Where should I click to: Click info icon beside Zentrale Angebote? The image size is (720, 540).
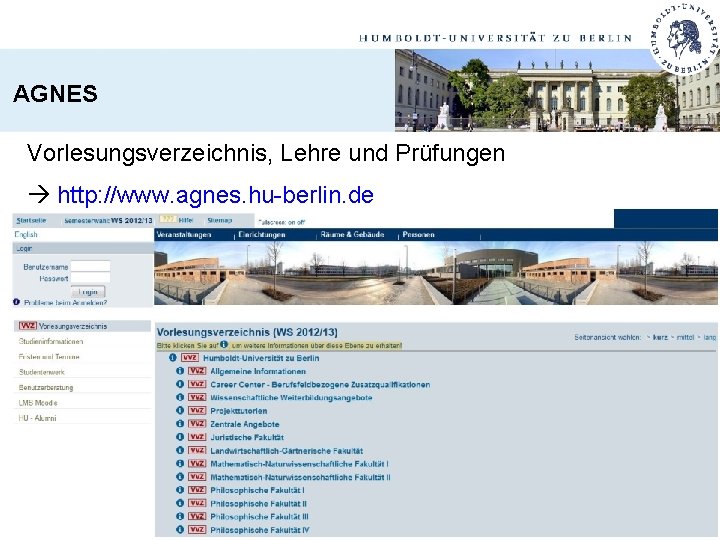180,424
